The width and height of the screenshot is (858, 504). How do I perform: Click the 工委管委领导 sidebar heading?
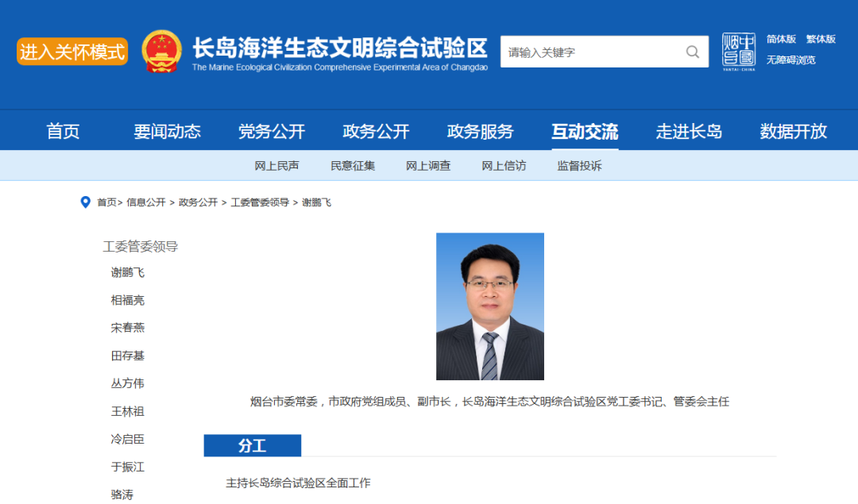click(140, 247)
